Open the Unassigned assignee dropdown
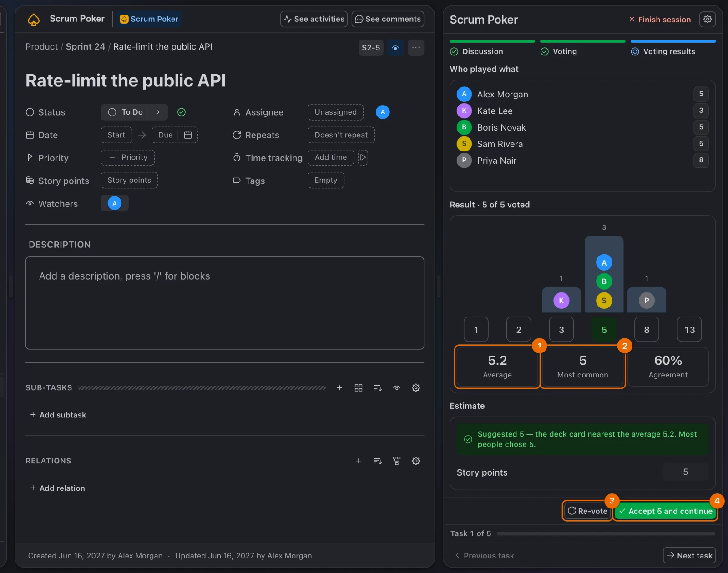This screenshot has width=728, height=573. coord(336,112)
